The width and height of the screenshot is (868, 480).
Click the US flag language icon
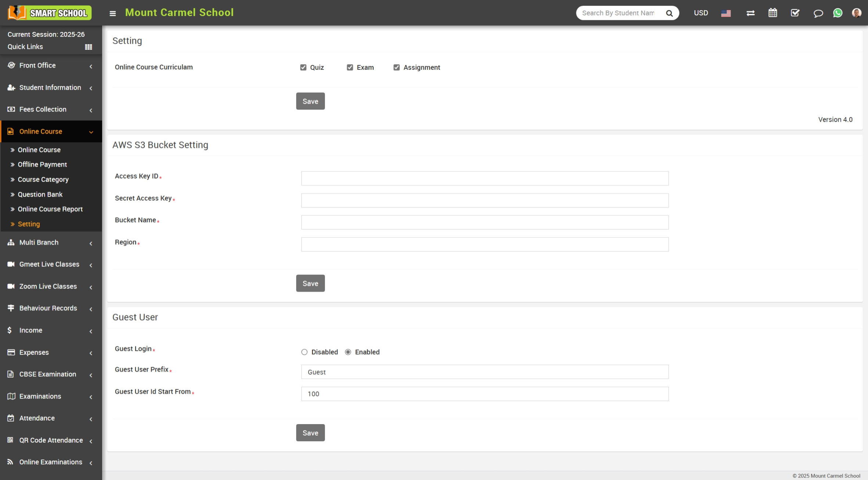point(726,13)
